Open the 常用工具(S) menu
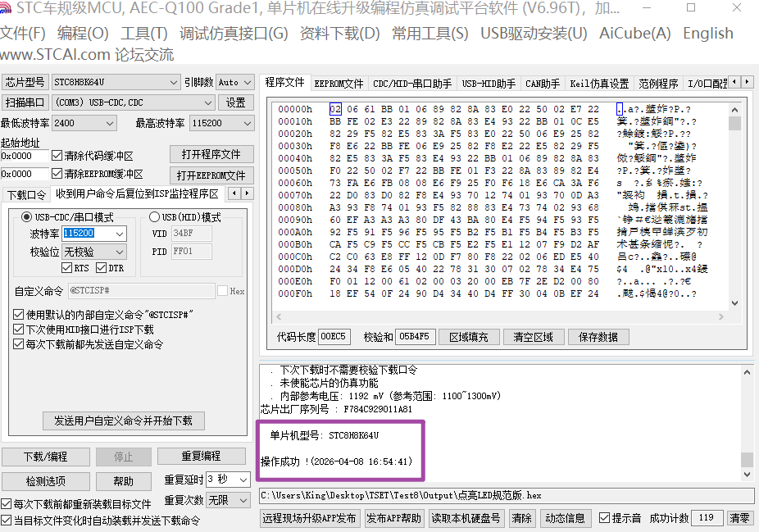The width and height of the screenshot is (759, 532). tap(429, 34)
